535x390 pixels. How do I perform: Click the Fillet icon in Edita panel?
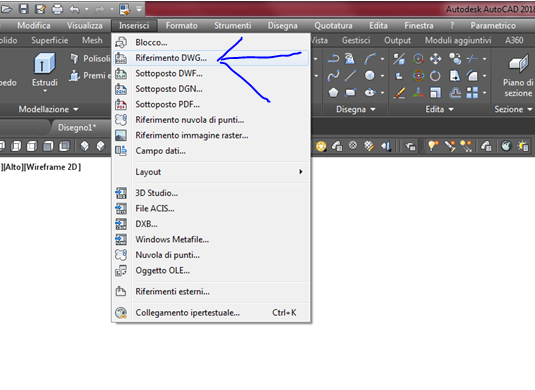pyautogui.click(x=472, y=76)
